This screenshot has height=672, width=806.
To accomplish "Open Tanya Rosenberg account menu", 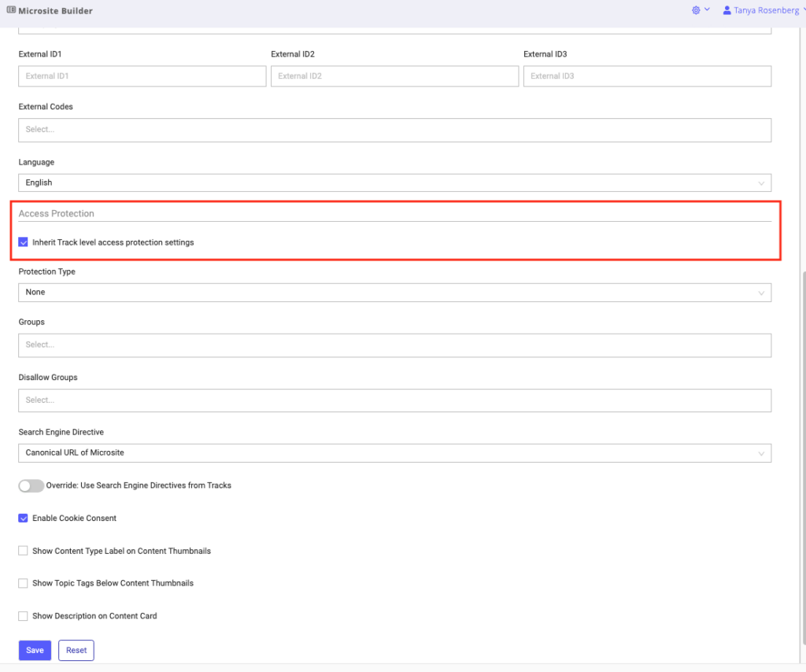I will pos(766,10).
